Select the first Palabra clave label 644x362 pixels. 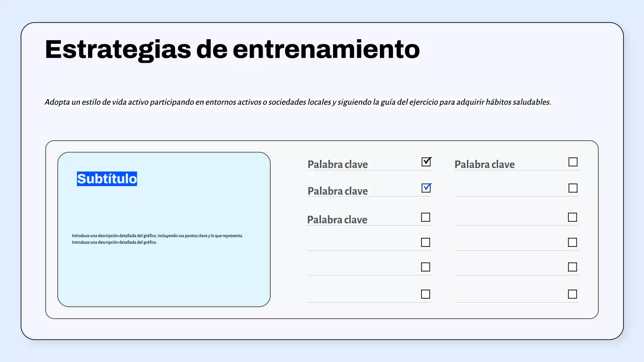(338, 164)
